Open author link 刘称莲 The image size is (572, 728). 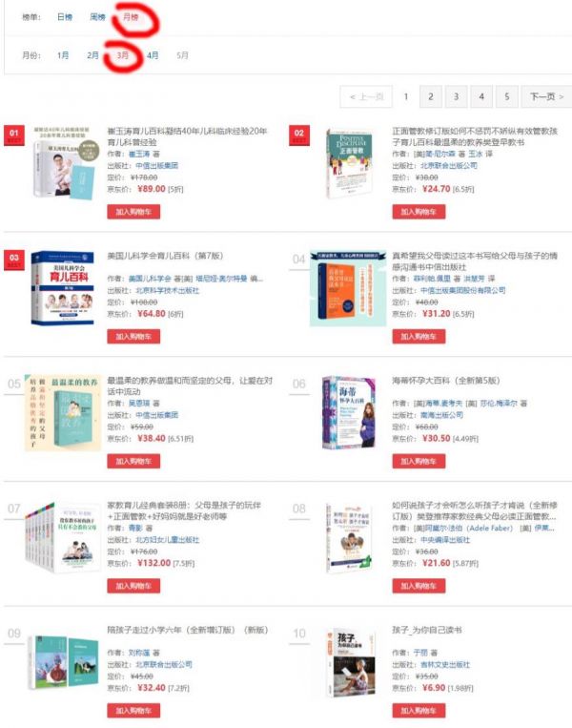(x=139, y=653)
